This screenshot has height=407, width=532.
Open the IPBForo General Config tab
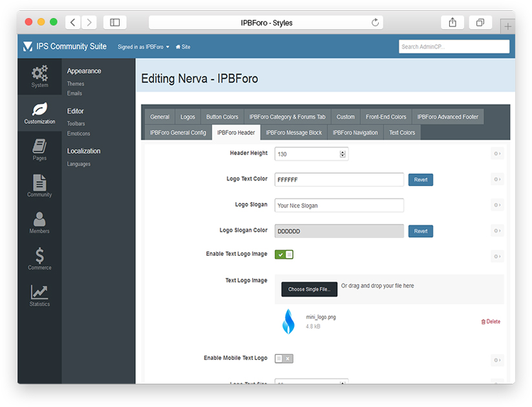178,132
